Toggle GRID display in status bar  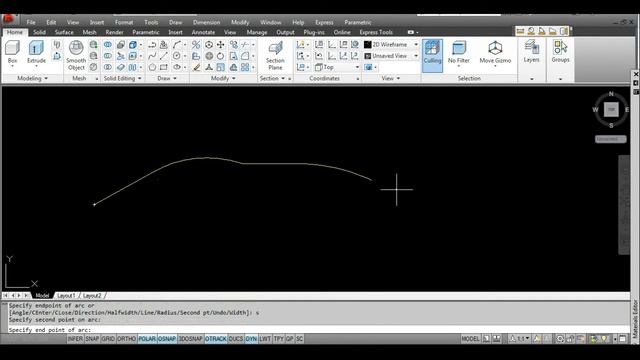[x=108, y=339]
